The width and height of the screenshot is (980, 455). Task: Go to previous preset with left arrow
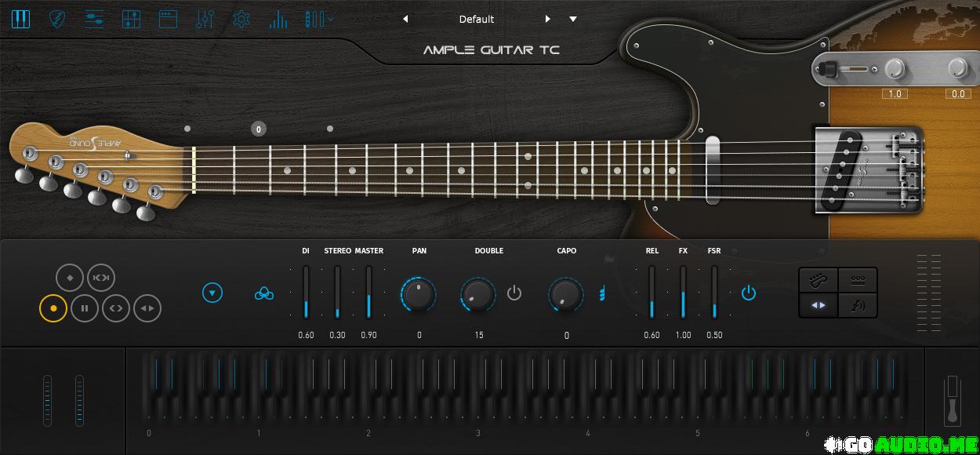click(405, 19)
